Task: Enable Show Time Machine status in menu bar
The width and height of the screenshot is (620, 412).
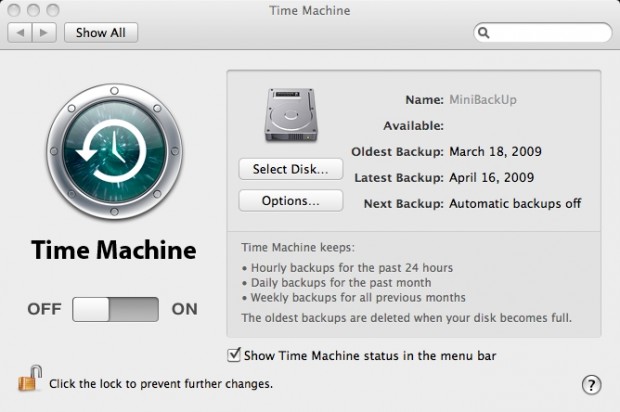Action: click(x=235, y=355)
